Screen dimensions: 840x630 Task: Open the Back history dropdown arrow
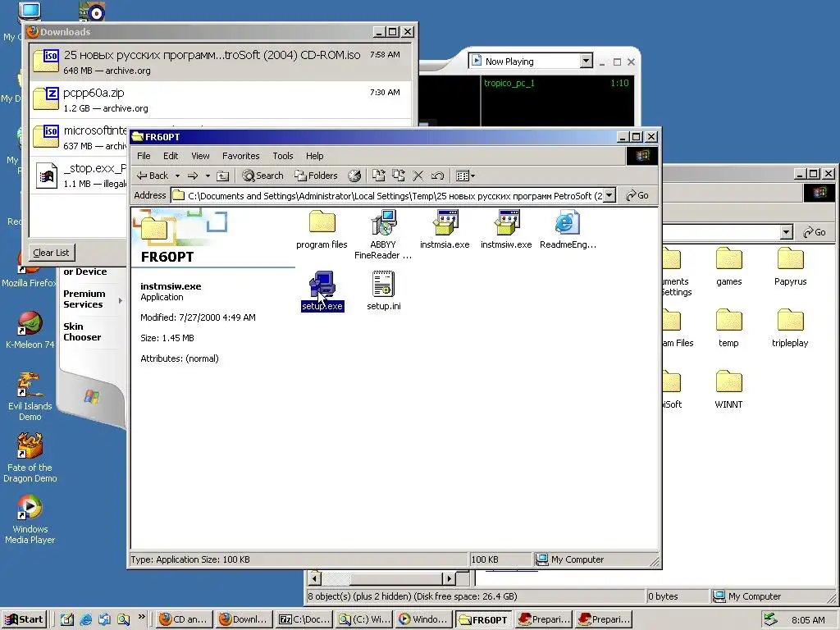(177, 176)
